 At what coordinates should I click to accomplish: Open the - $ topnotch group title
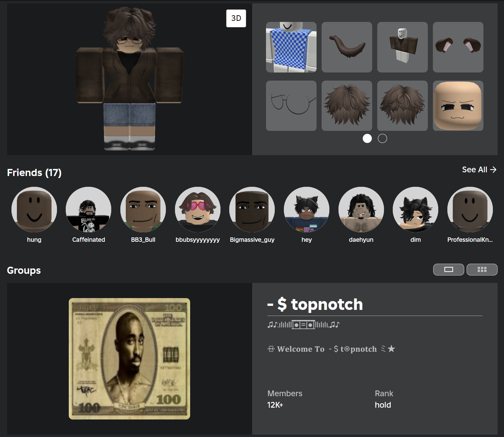click(315, 304)
